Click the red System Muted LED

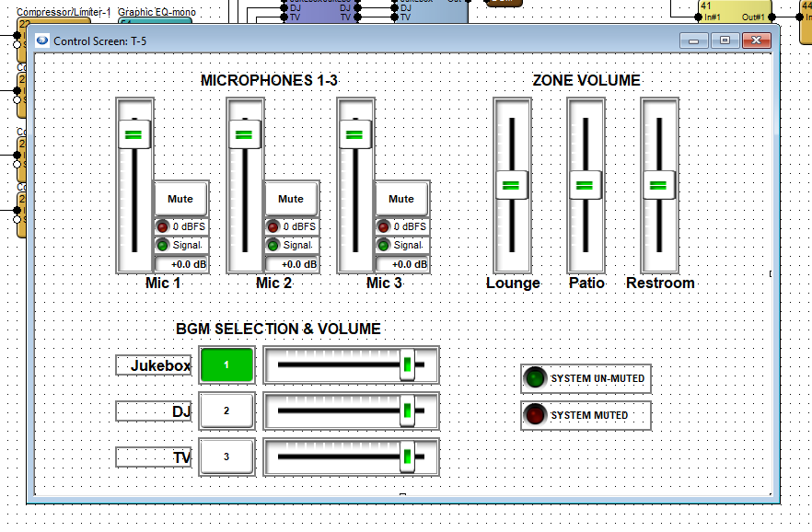pyautogui.click(x=535, y=415)
